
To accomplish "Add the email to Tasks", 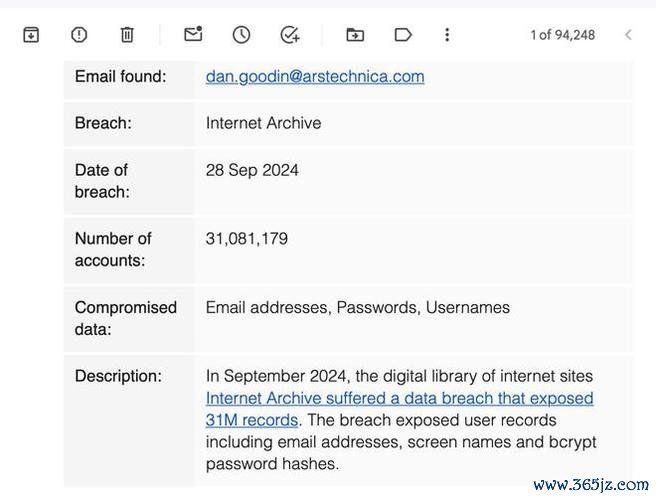I will tap(290, 35).
